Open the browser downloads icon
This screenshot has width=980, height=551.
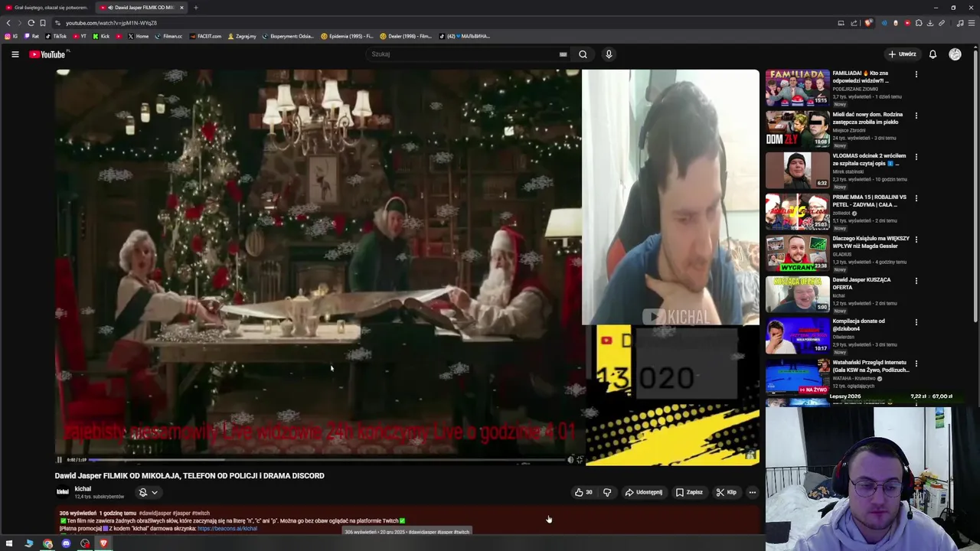point(930,23)
